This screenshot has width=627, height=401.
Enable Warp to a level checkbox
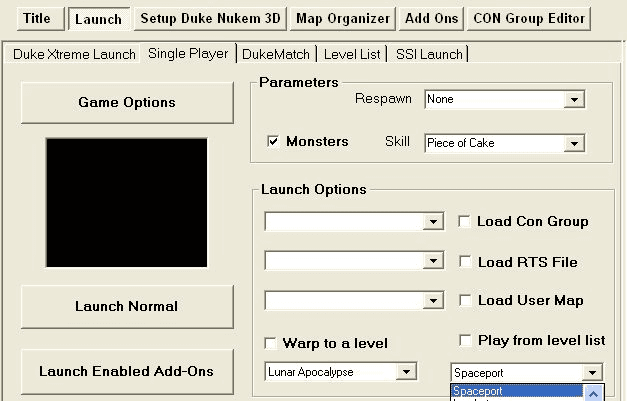[270, 343]
